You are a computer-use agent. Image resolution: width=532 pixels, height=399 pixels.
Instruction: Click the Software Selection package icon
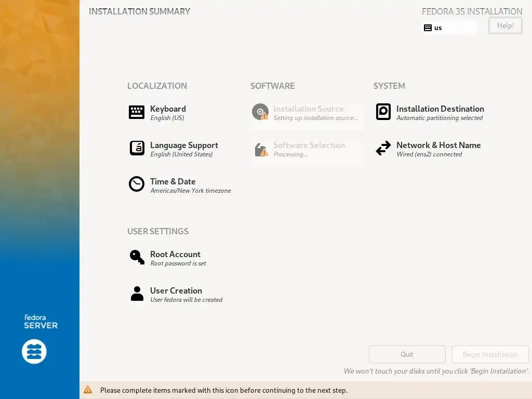coord(261,149)
